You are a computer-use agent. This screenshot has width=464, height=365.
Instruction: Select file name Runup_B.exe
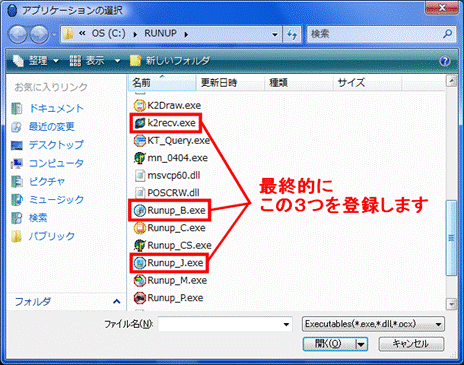click(x=176, y=211)
